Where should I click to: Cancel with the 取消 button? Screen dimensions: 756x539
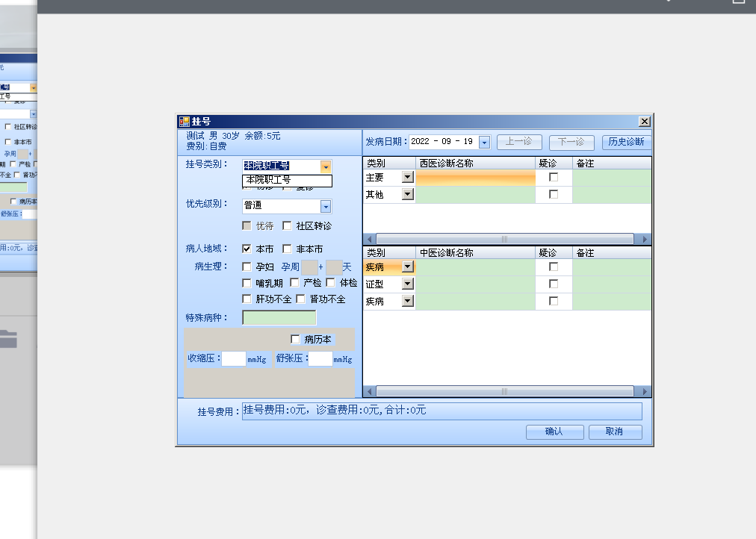[x=616, y=432]
